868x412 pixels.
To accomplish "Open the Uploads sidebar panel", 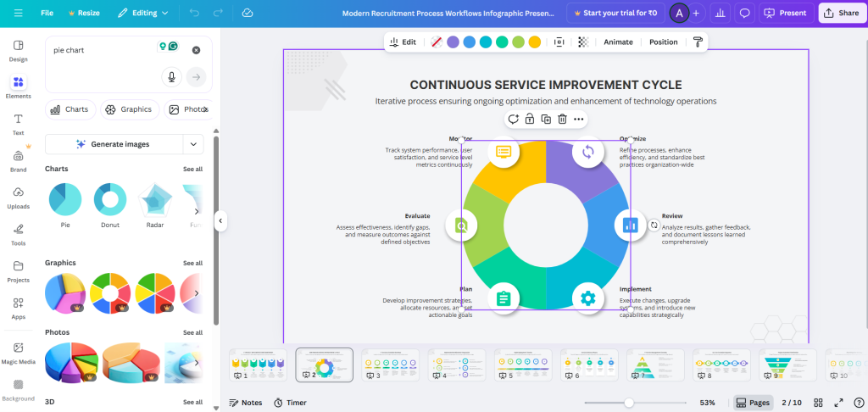I will tap(18, 197).
